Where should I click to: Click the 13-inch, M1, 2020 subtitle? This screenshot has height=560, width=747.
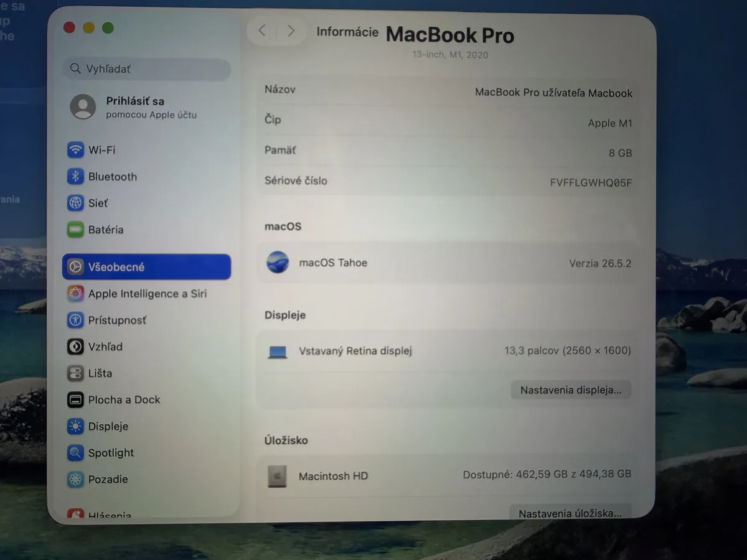(450, 55)
